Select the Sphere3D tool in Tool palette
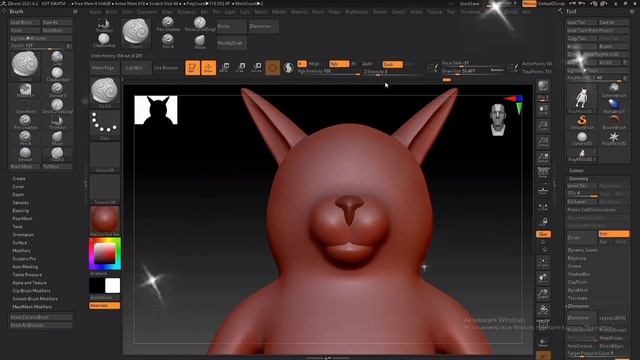 click(x=582, y=138)
